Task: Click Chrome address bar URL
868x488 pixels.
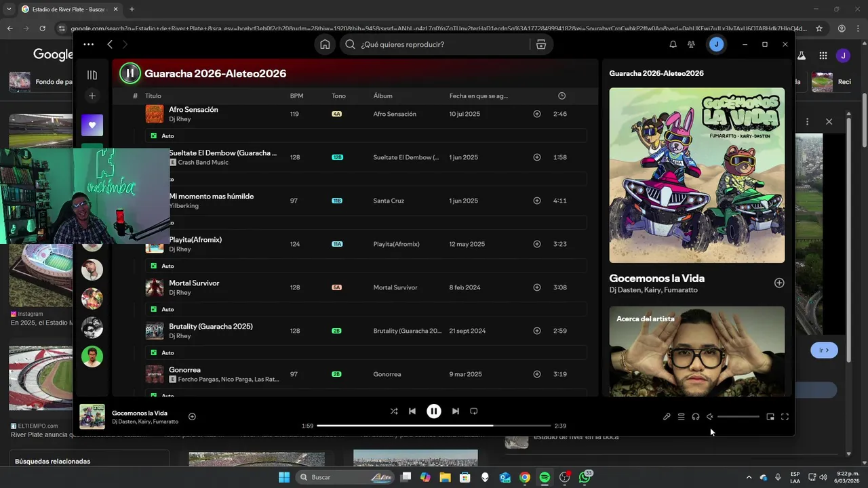Action: coord(439,28)
